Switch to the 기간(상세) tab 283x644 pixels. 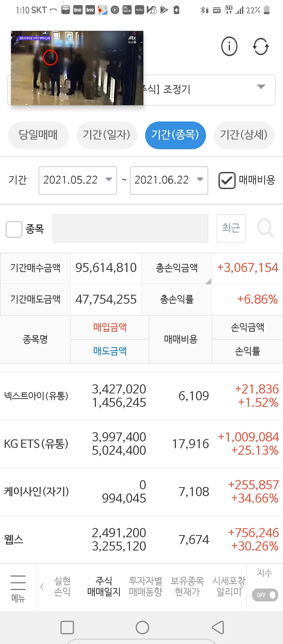[x=244, y=135]
